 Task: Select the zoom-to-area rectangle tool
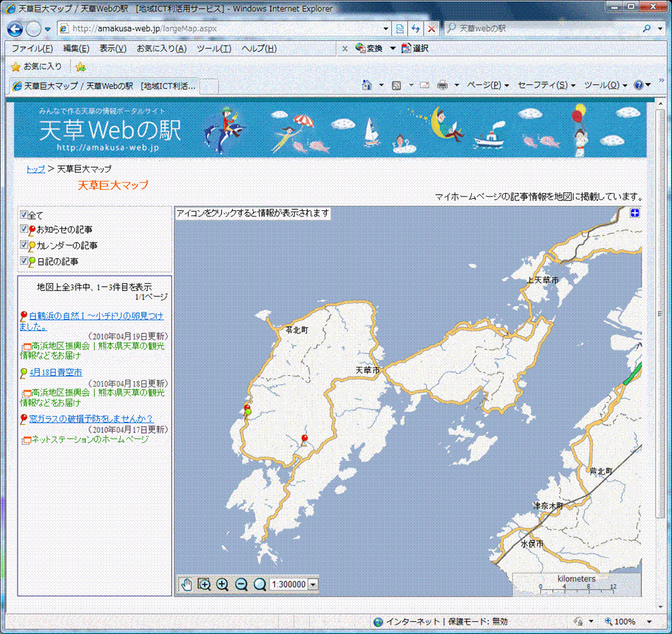(204, 584)
